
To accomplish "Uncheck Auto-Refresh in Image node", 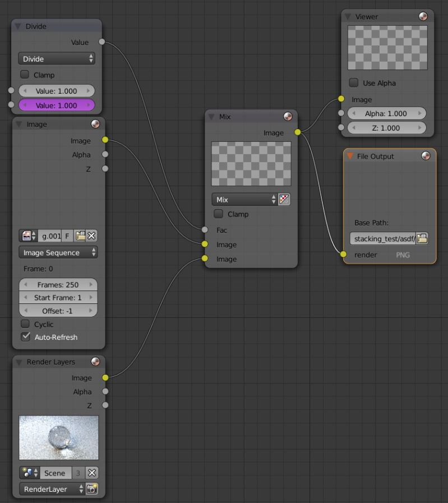I will (25, 336).
